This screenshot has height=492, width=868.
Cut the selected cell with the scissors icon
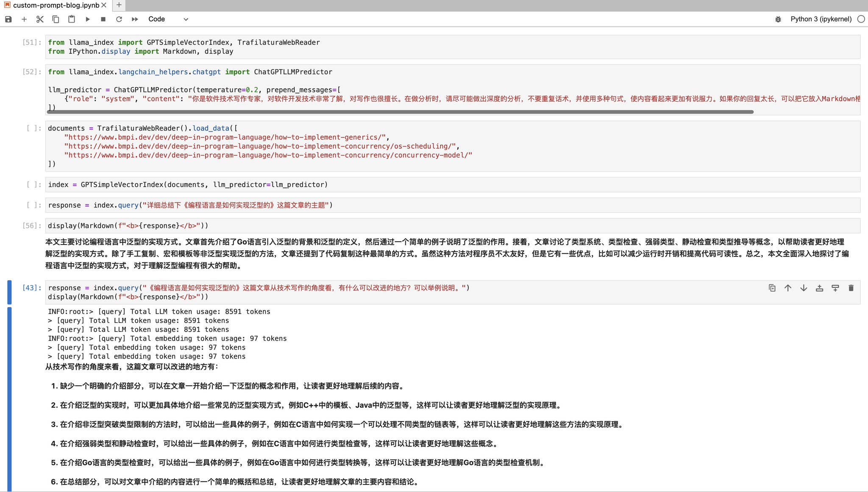pos(40,19)
